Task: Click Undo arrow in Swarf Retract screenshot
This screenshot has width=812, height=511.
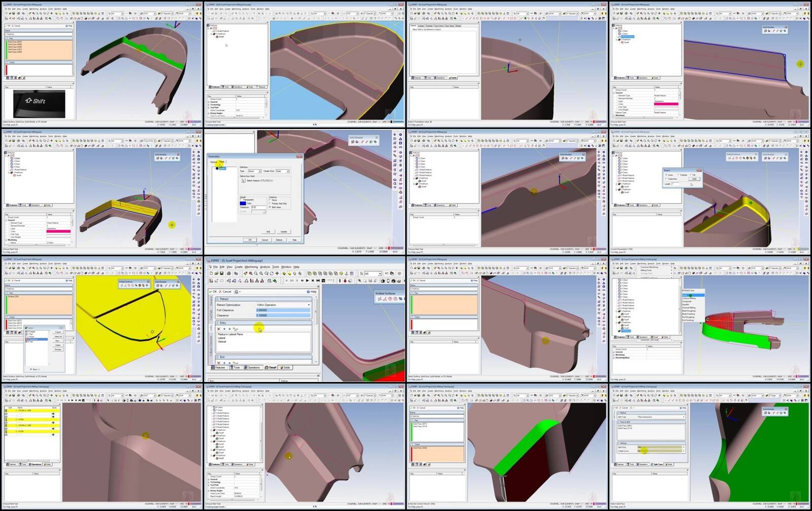Action: (x=387, y=273)
